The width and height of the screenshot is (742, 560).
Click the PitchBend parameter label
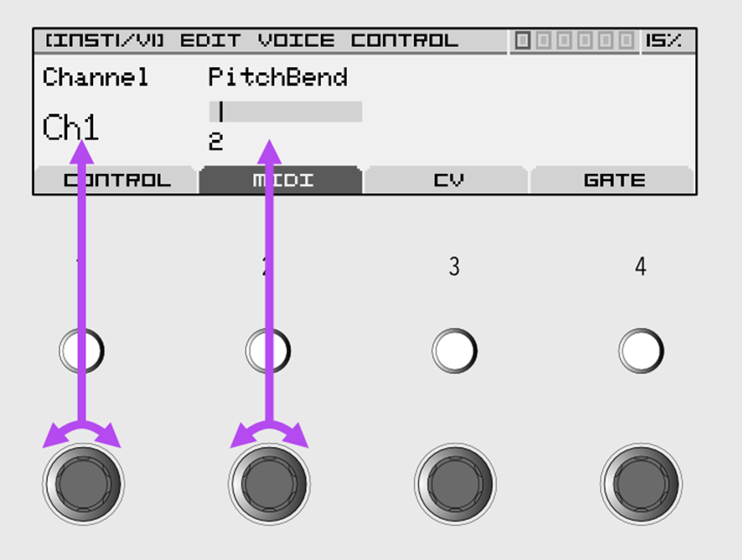pos(277,77)
